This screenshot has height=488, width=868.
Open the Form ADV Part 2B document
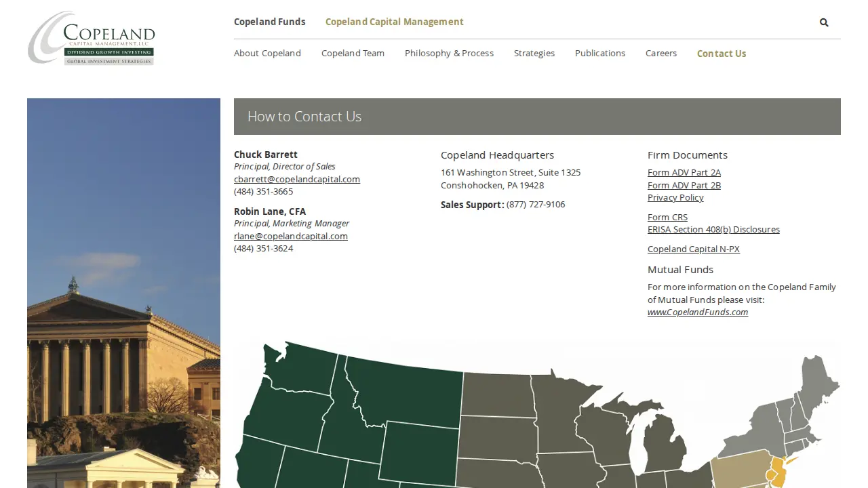click(684, 185)
